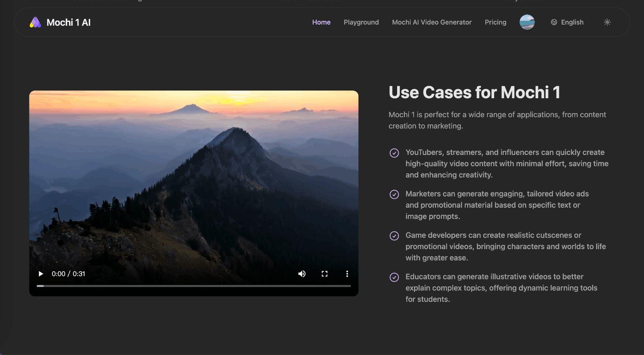
Task: Click the Mochi 1 AI brand text
Action: pos(68,23)
